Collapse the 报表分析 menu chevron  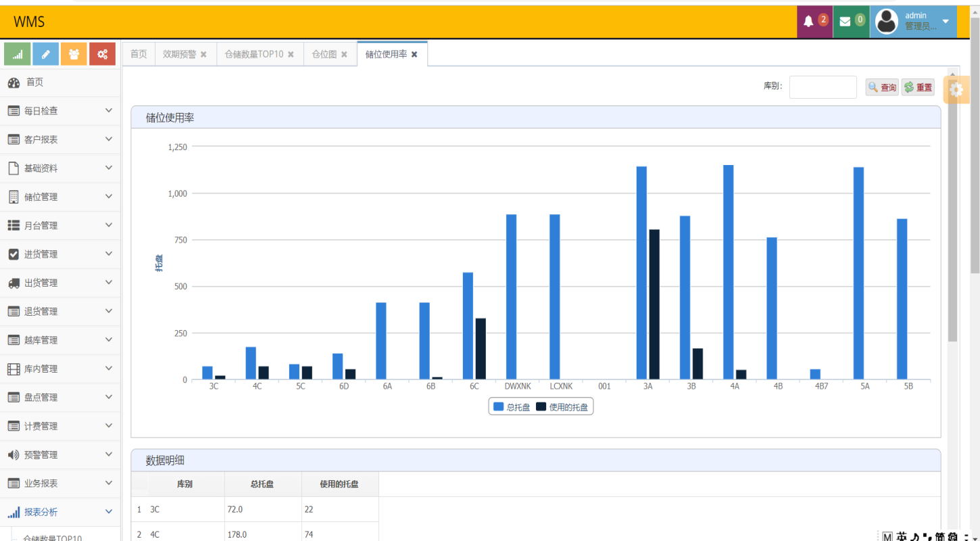point(109,511)
